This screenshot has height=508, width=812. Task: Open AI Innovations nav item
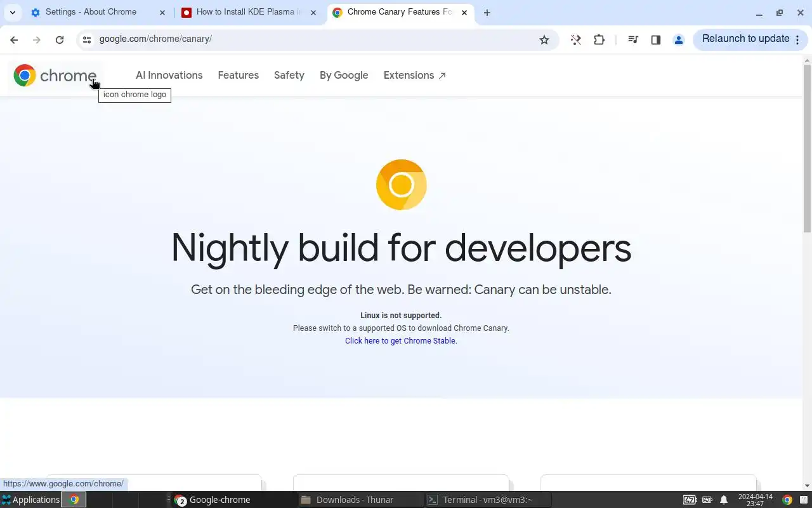169,75
